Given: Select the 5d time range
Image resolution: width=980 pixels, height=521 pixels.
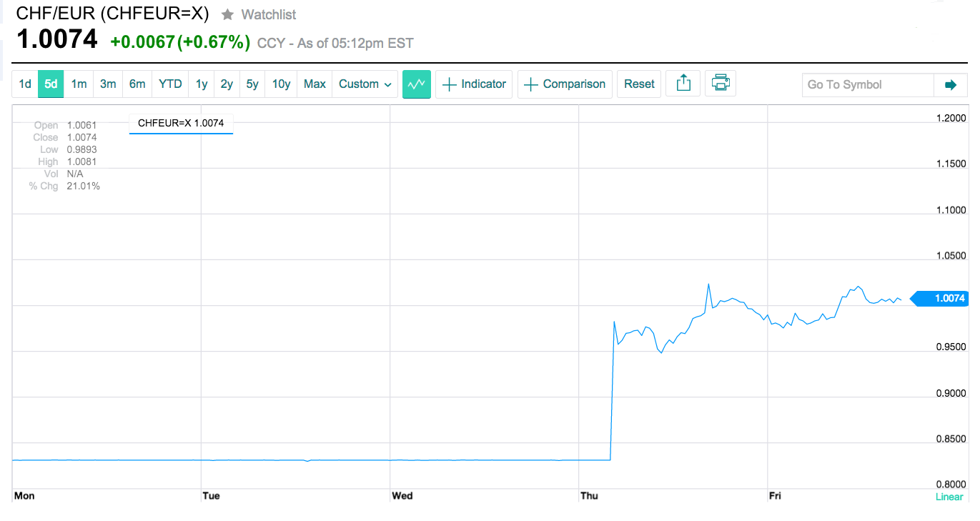Looking at the screenshot, I should (51, 84).
